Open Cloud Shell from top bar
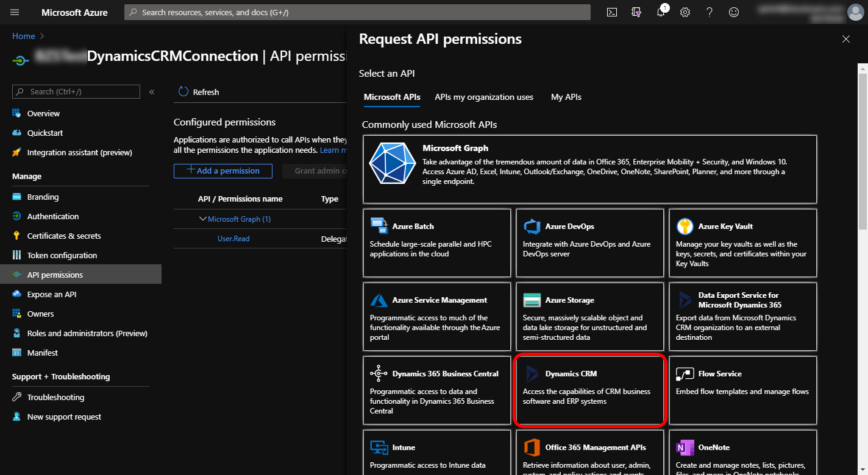868x475 pixels. coord(612,12)
